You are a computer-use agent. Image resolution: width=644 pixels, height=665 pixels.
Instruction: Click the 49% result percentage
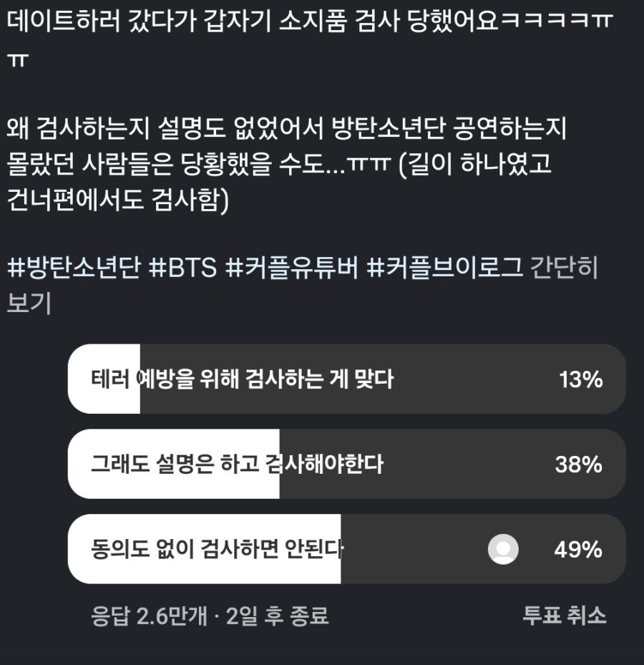[x=577, y=550]
